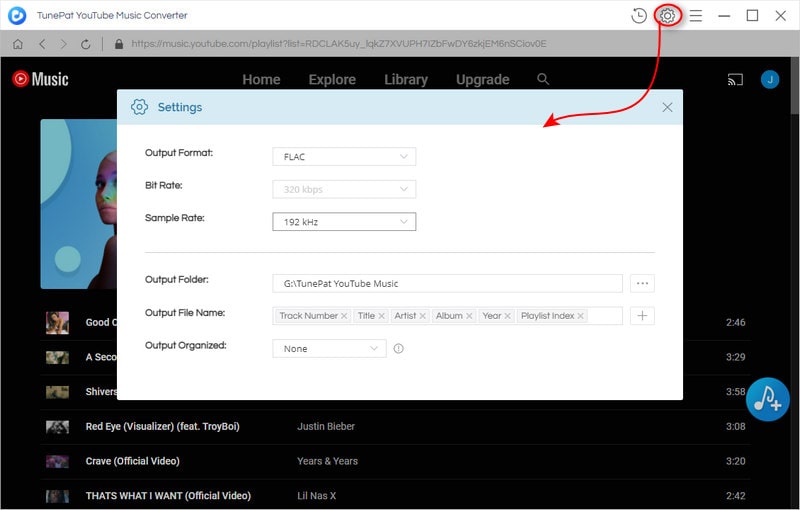This screenshot has height=510, width=800.
Task: Open the account avatar J
Action: pyautogui.click(x=770, y=80)
